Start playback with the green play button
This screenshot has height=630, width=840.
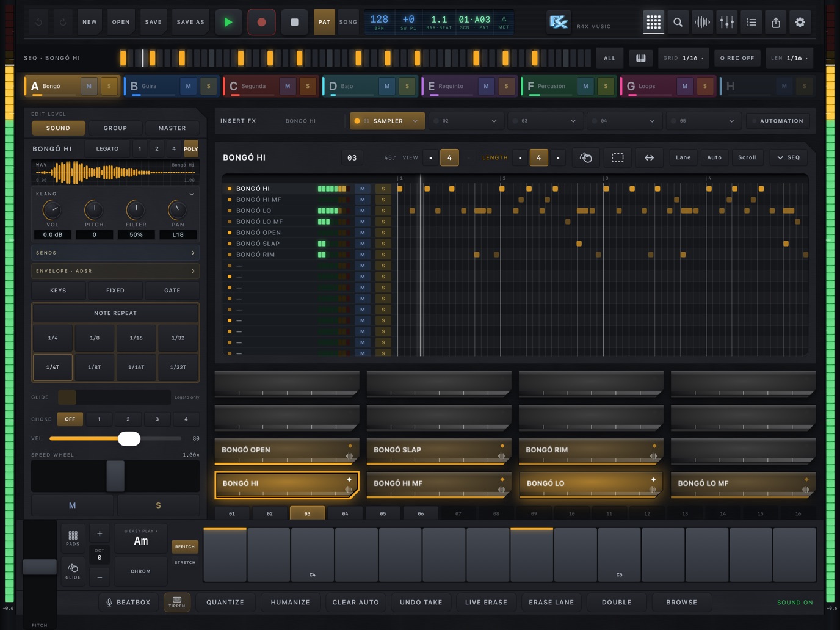pyautogui.click(x=228, y=22)
